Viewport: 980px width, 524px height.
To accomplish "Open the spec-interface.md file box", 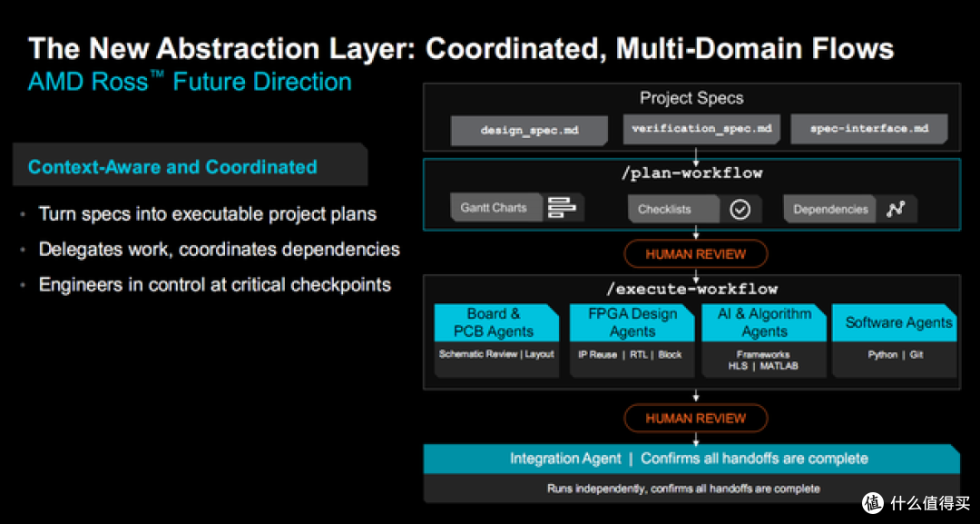I will click(x=869, y=130).
